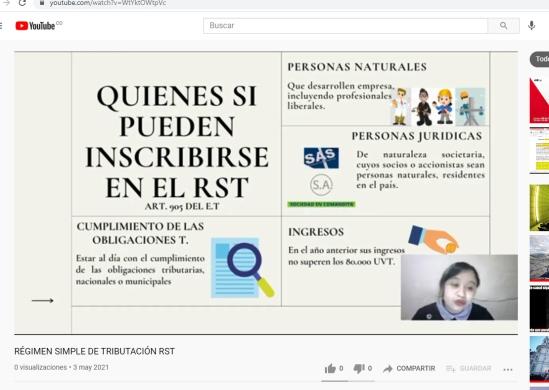
Task: Reload the page in browser
Action: (x=22, y=3)
